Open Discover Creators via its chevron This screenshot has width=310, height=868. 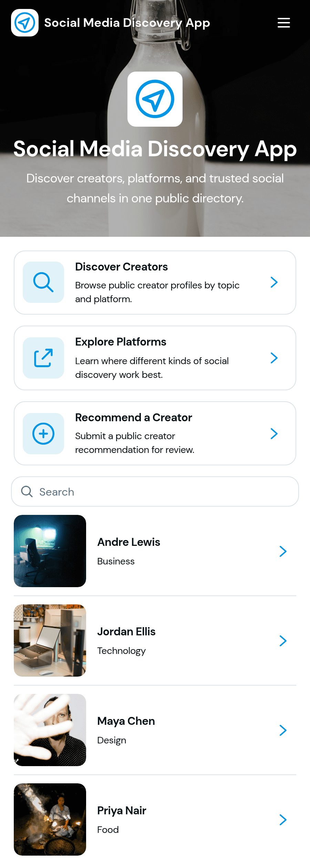point(274,282)
